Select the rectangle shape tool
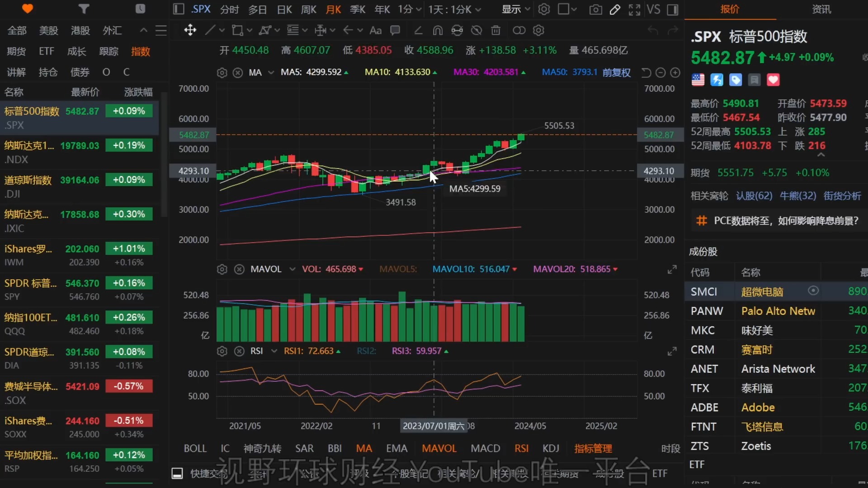 point(237,30)
